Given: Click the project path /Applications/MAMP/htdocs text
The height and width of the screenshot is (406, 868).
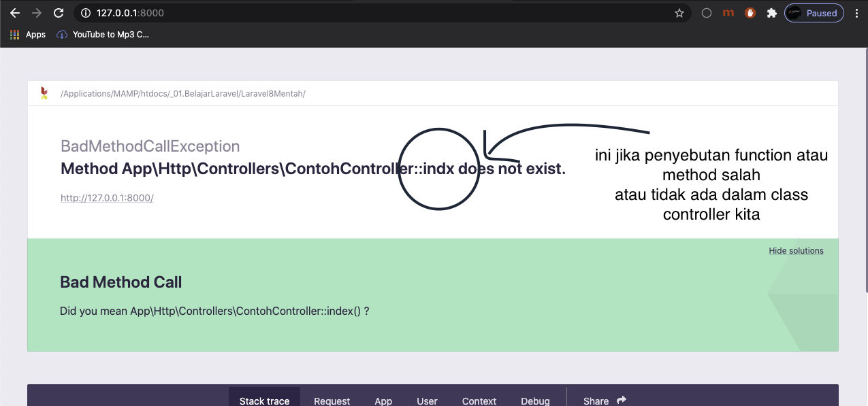Looking at the screenshot, I should tap(183, 94).
